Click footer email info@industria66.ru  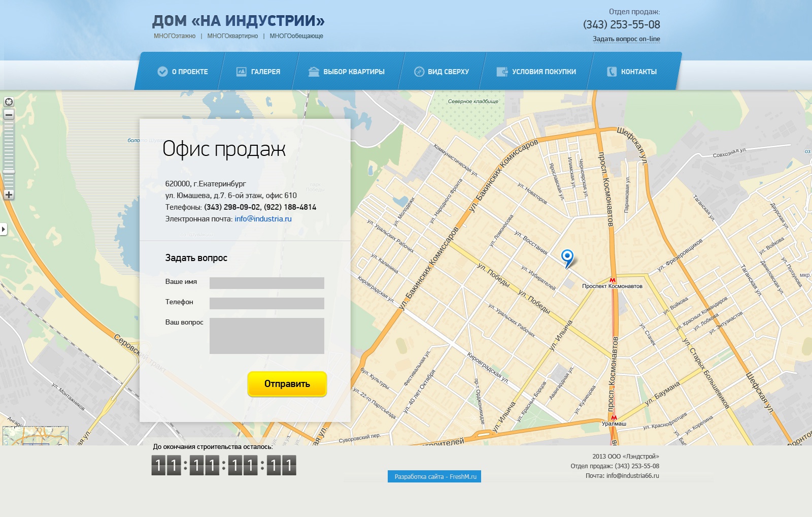pos(632,476)
